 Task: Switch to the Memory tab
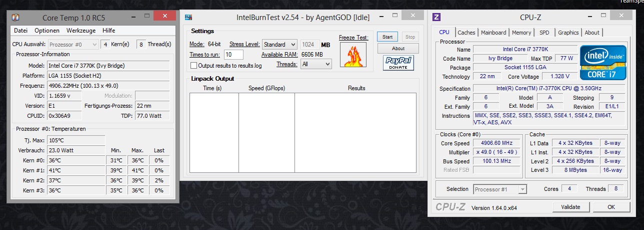[x=521, y=33]
